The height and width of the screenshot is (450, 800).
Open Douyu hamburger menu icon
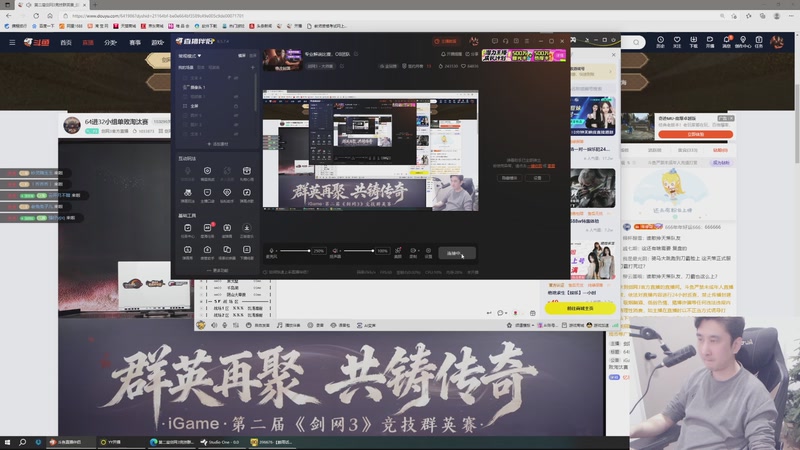pos(12,42)
